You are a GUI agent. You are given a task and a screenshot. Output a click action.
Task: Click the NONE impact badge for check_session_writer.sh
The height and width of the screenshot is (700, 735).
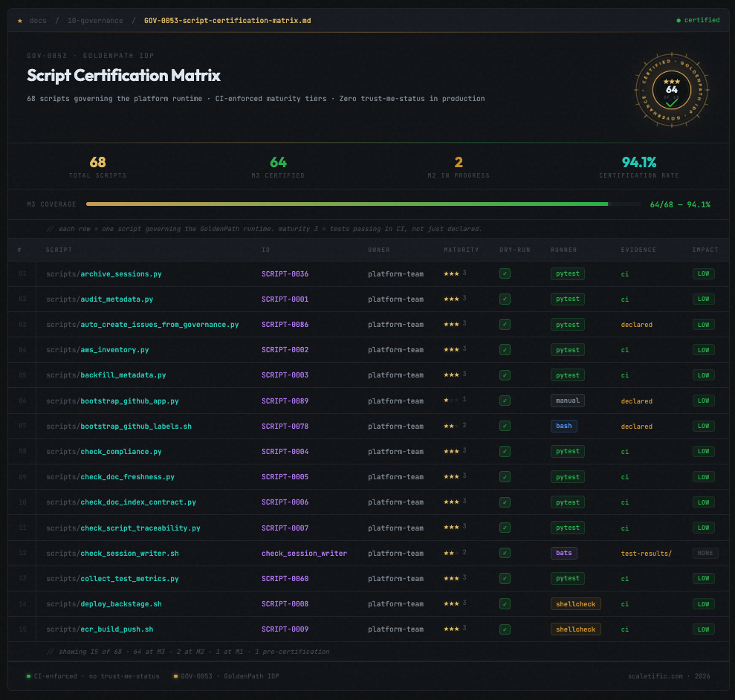click(x=705, y=553)
